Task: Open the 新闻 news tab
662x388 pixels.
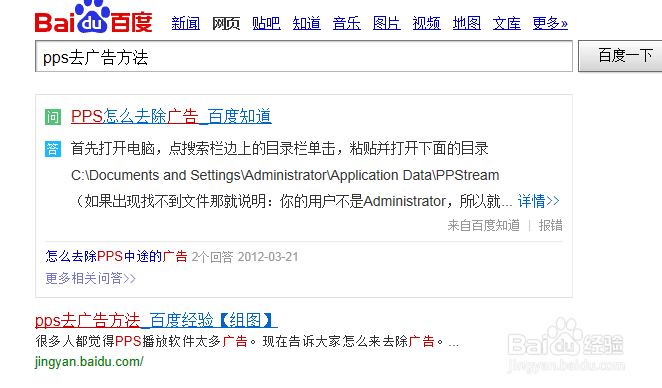Action: tap(186, 23)
